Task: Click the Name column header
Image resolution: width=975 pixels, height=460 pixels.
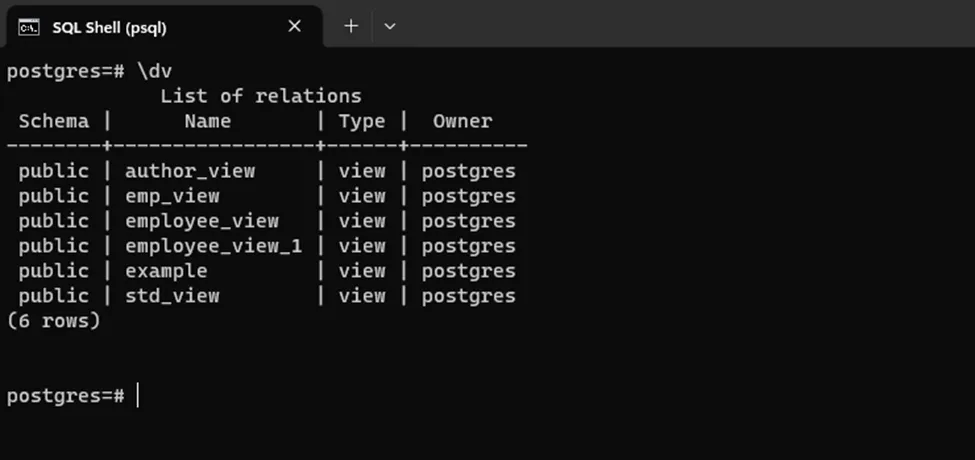Action: click(208, 121)
